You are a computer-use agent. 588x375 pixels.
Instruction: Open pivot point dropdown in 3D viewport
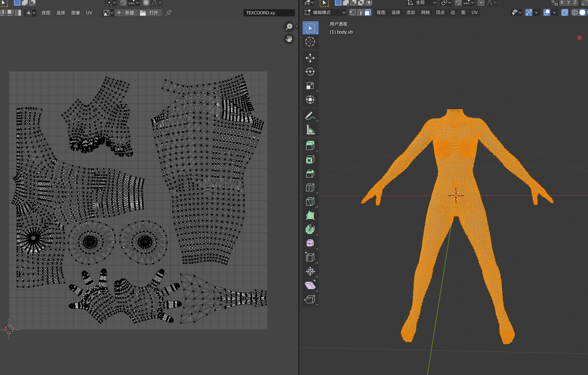point(446,2)
